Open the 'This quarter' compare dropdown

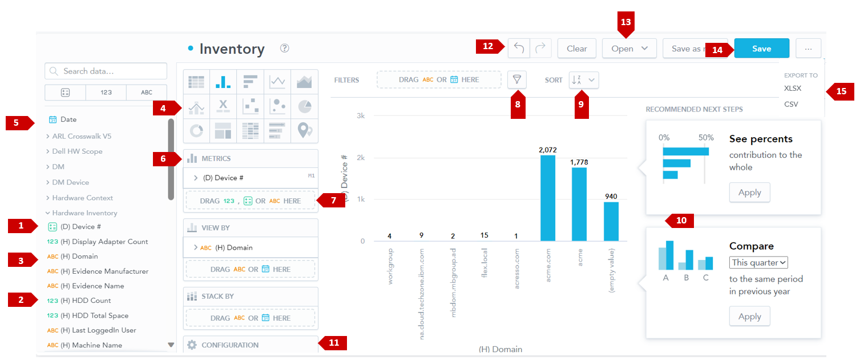pos(758,263)
